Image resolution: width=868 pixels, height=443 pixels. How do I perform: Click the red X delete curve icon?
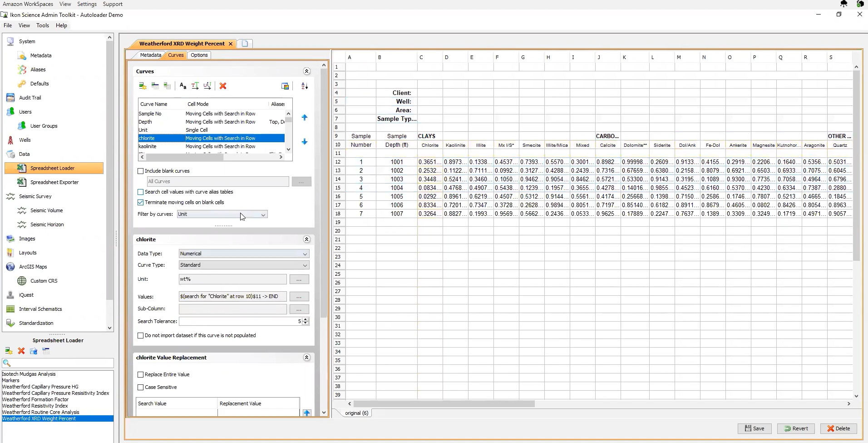point(223,86)
